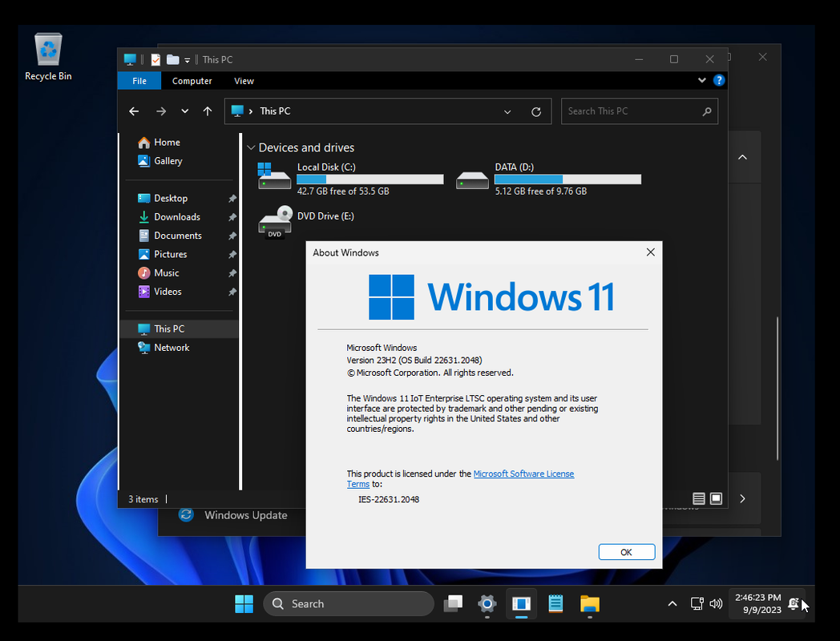Click the Settings window scrollbar

click(777, 389)
